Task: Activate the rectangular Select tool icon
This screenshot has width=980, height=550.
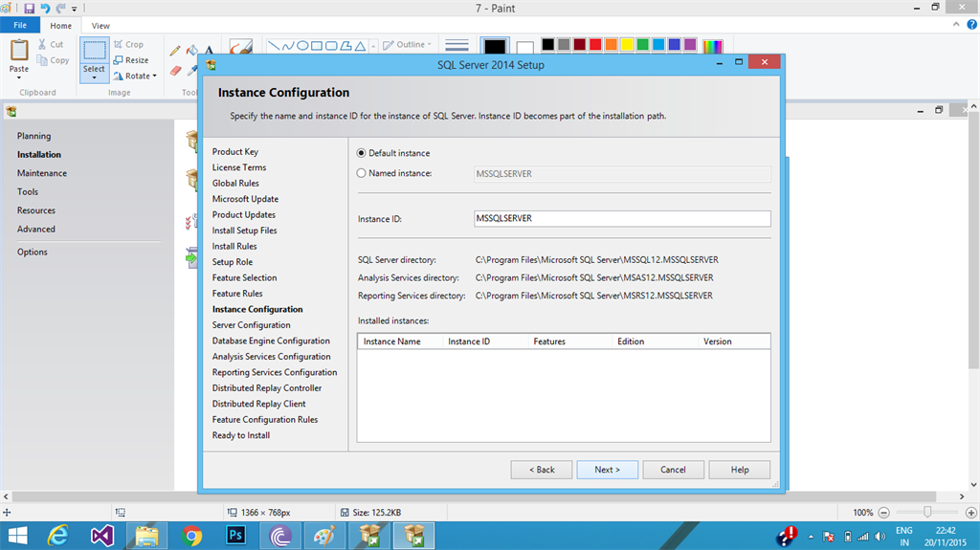Action: [95, 51]
